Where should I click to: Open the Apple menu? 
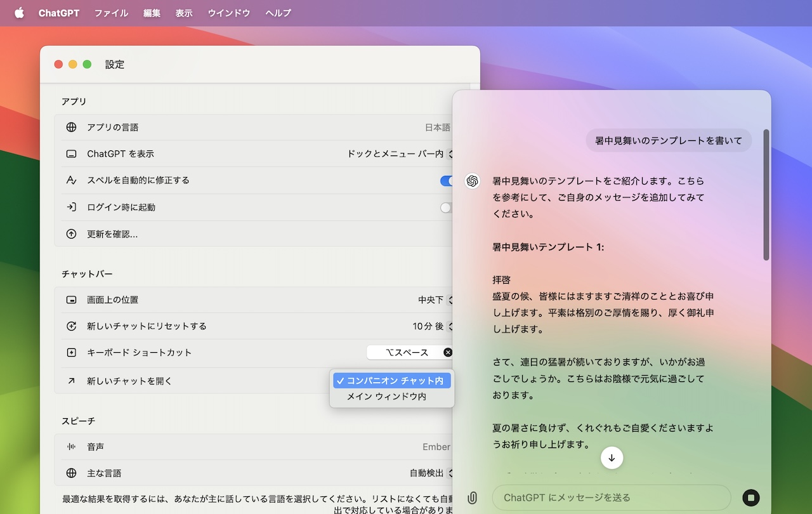(19, 13)
